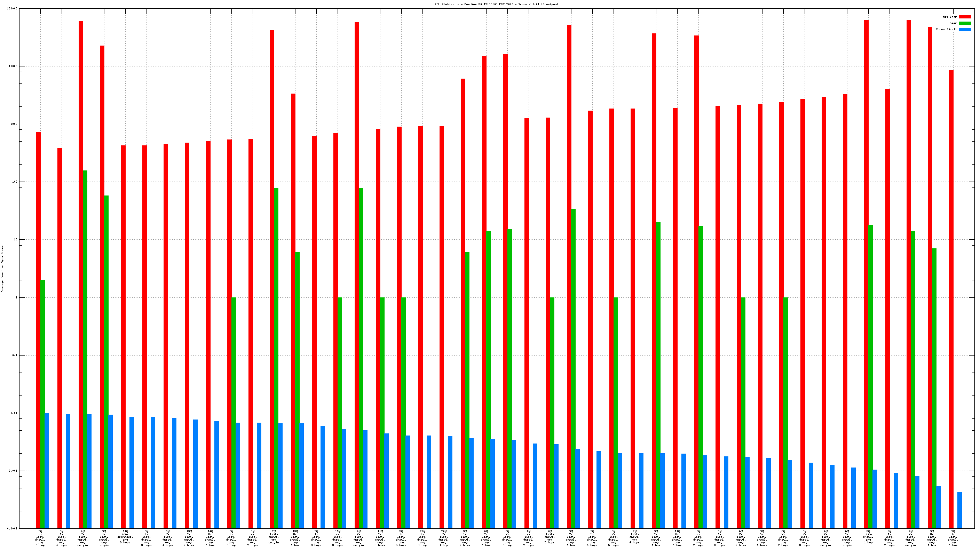This screenshot has width=980, height=551.
Task: Click the 13@ Y.list.dnswl.org 2 hops label
Action: (189, 538)
